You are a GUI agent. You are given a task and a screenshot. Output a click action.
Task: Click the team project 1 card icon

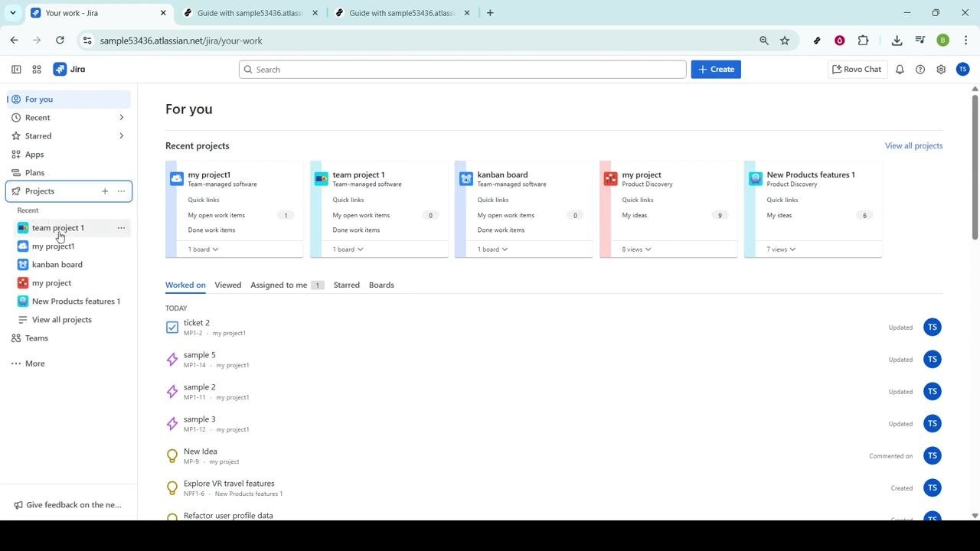[x=322, y=178]
